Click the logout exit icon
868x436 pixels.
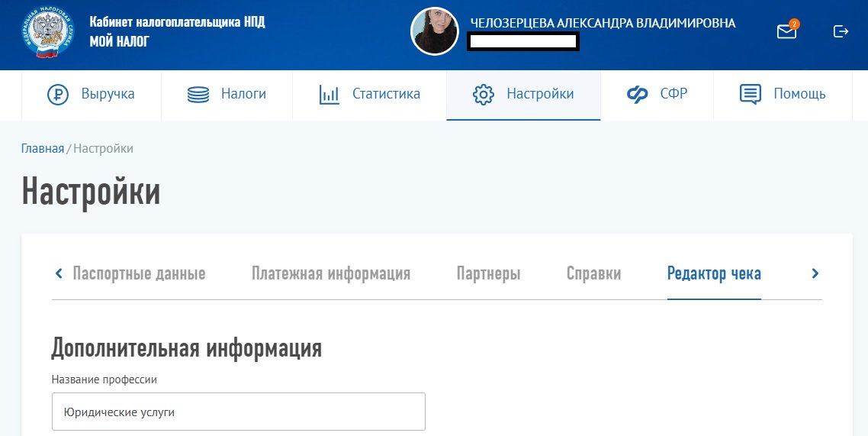point(841,31)
